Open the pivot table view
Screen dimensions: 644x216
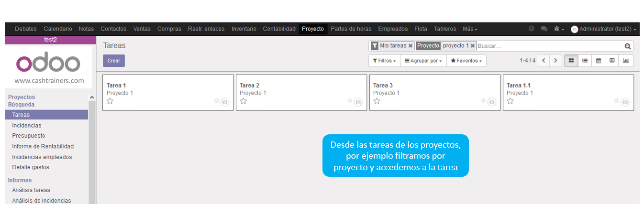[x=612, y=61]
